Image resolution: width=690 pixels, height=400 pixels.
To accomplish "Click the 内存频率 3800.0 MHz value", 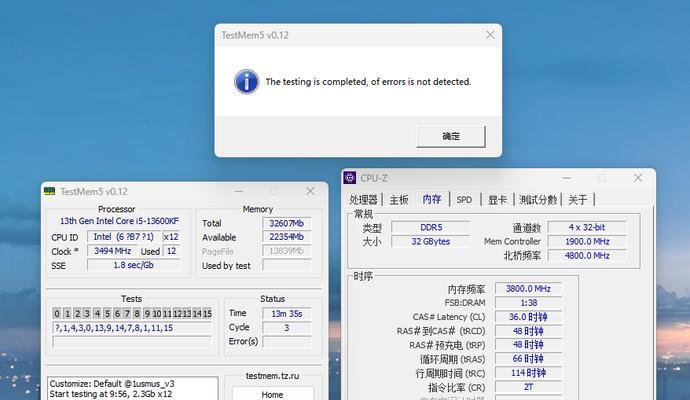I will coord(528,289).
